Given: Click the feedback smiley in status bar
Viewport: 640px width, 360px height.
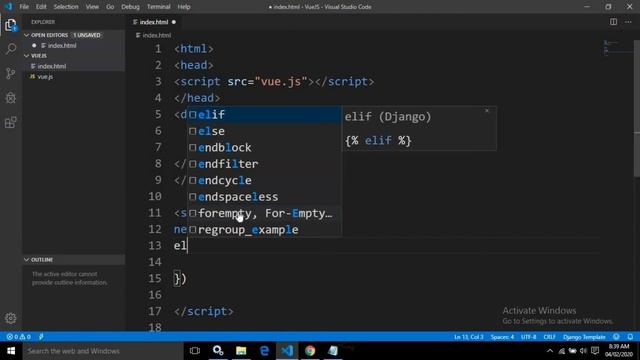Looking at the screenshot, I should (616, 337).
